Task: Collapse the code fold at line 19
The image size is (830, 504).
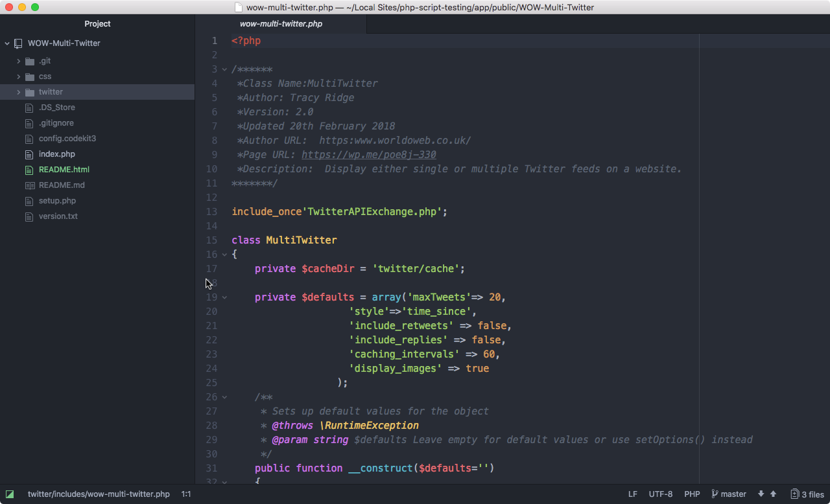Action: point(224,297)
